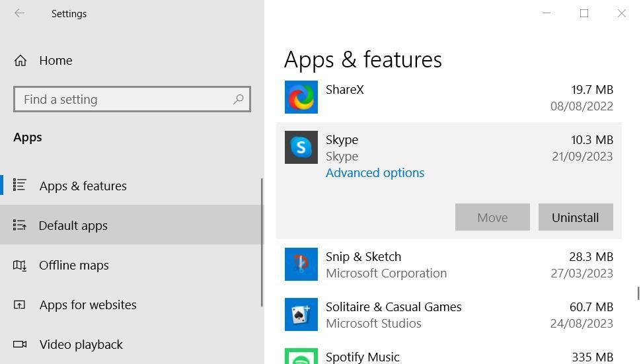Minimize the Settings window
The height and width of the screenshot is (364, 641).
546,13
